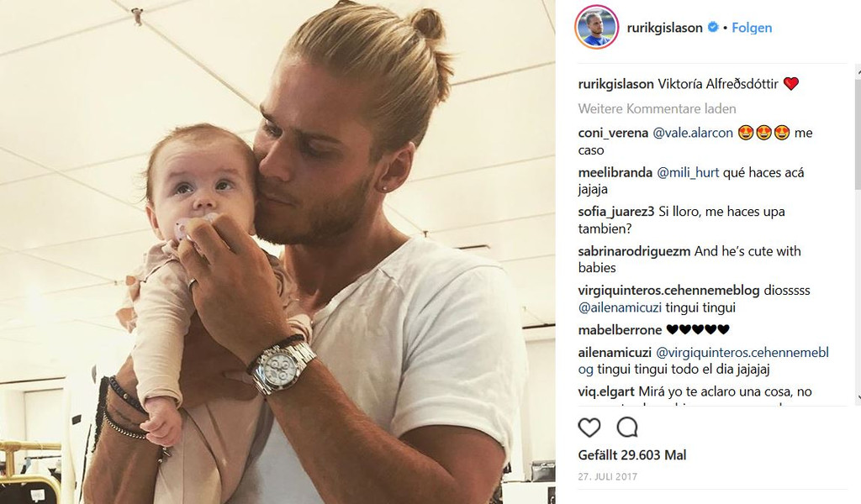The width and height of the screenshot is (861, 504).
Task: View who liked via Gefällt 29.603 Mal
Action: [632, 454]
